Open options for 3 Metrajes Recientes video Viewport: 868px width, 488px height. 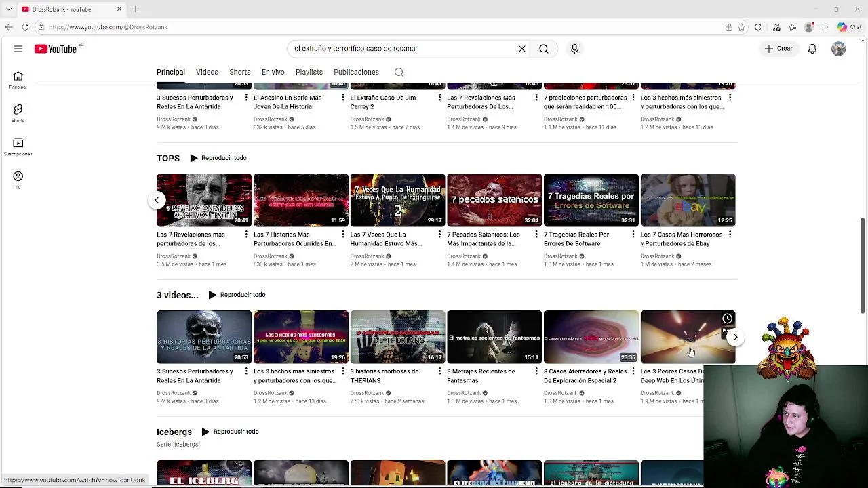[536, 371]
